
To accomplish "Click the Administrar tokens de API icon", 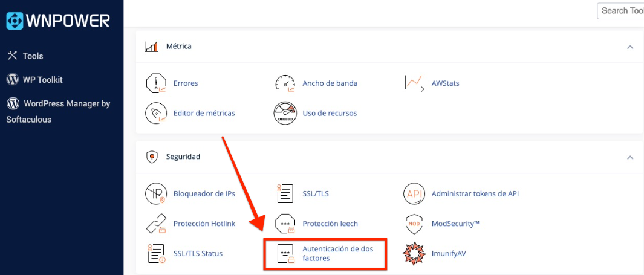I will coord(414,194).
